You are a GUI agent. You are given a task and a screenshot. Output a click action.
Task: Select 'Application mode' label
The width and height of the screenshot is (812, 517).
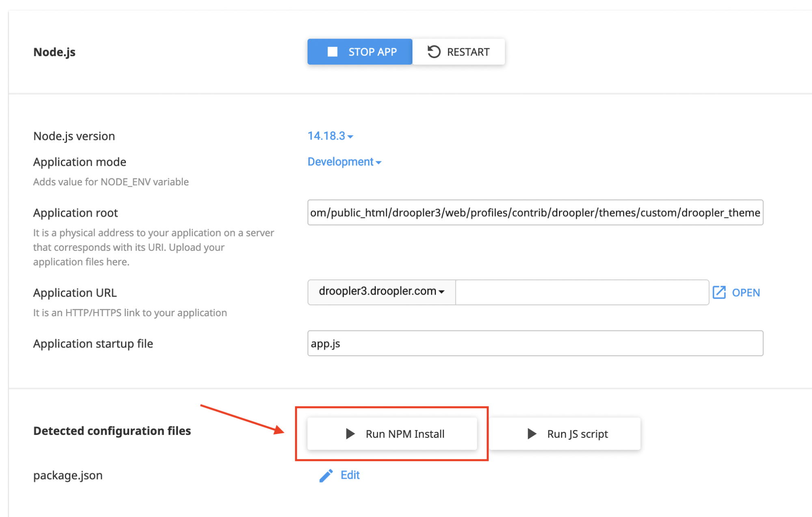[80, 162]
